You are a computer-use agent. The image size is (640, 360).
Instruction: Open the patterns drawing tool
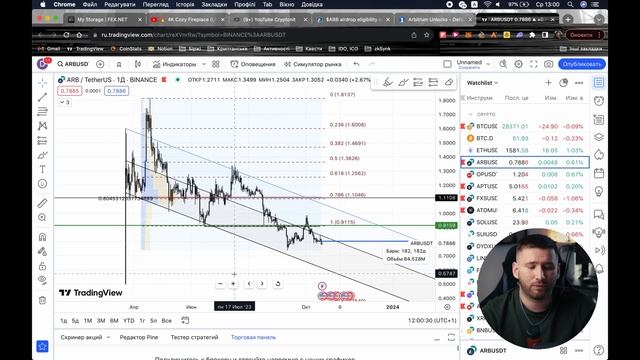coord(42,126)
